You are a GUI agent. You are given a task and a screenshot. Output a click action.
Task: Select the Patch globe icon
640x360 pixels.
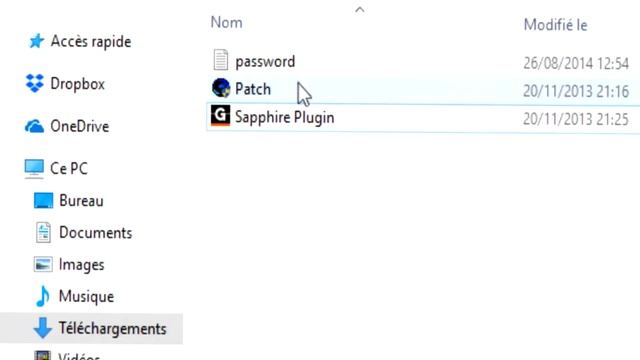[221, 88]
